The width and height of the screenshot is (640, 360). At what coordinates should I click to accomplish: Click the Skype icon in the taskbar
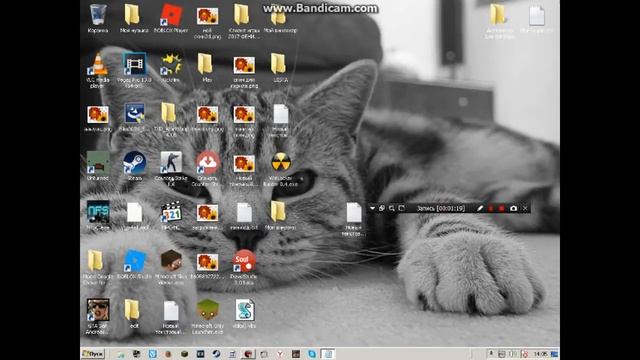coord(312,354)
